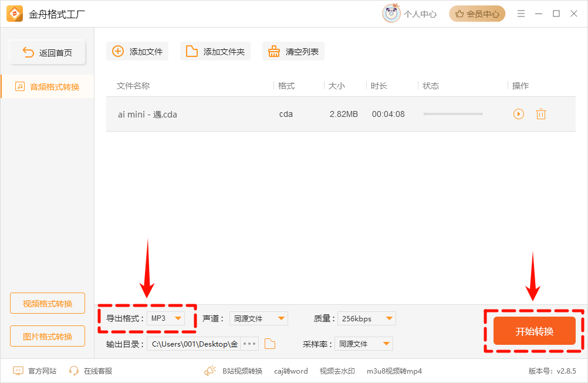Click the 输出目录 path field
Viewport: 588px width, 383px height.
pos(194,344)
